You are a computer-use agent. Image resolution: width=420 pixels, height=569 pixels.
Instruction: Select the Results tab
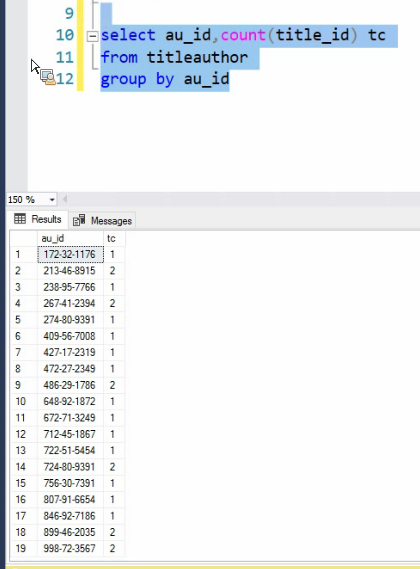tap(37, 219)
